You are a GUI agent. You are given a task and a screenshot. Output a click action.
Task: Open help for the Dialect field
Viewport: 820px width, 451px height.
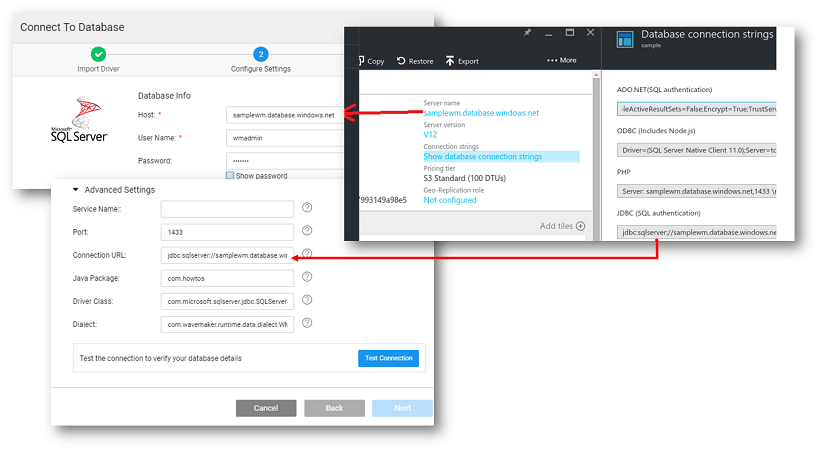[x=307, y=323]
